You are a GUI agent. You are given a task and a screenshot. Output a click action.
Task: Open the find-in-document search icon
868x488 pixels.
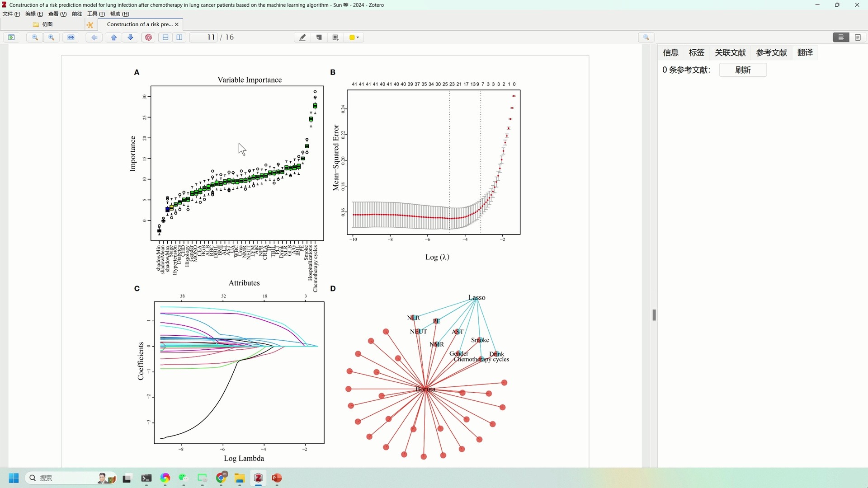646,38
